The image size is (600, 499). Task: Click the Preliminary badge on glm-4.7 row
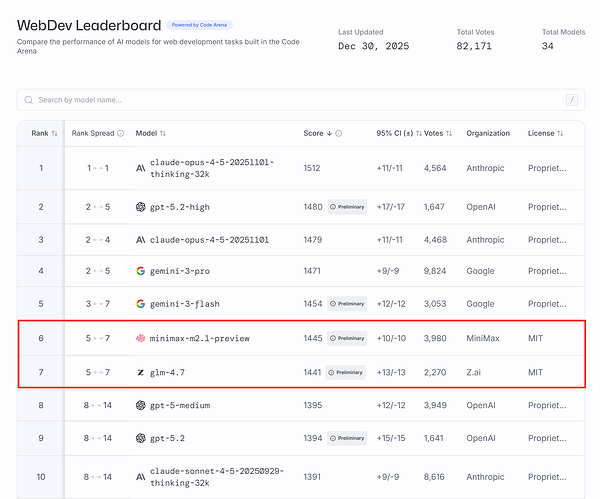(x=346, y=372)
